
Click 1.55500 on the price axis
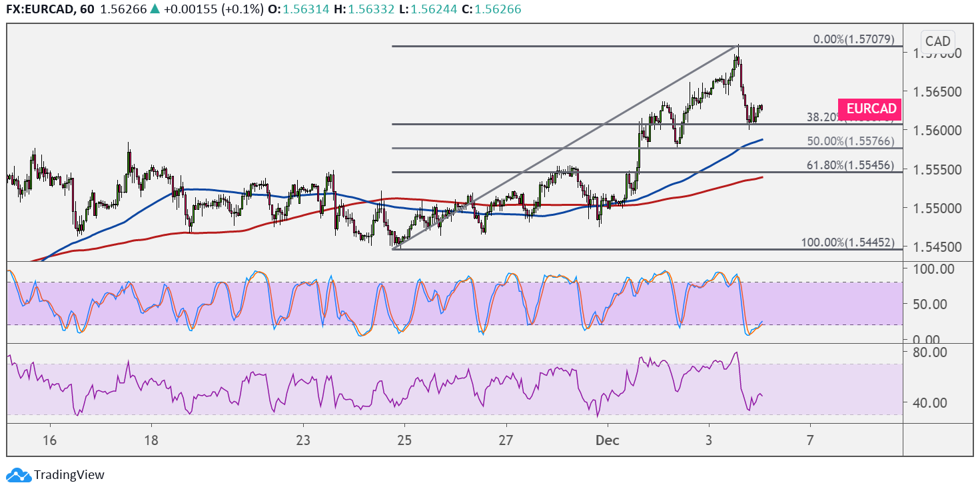coord(936,169)
